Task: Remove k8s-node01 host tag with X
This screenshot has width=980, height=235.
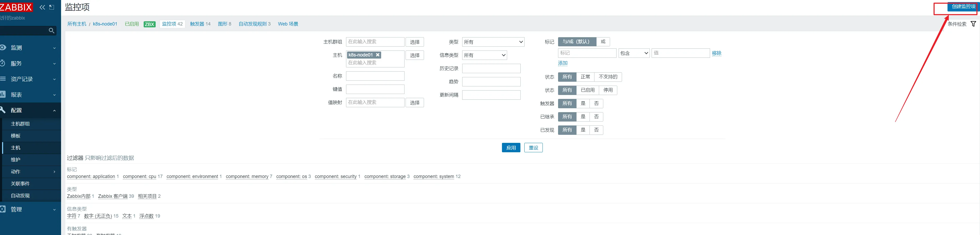Action: 378,55
